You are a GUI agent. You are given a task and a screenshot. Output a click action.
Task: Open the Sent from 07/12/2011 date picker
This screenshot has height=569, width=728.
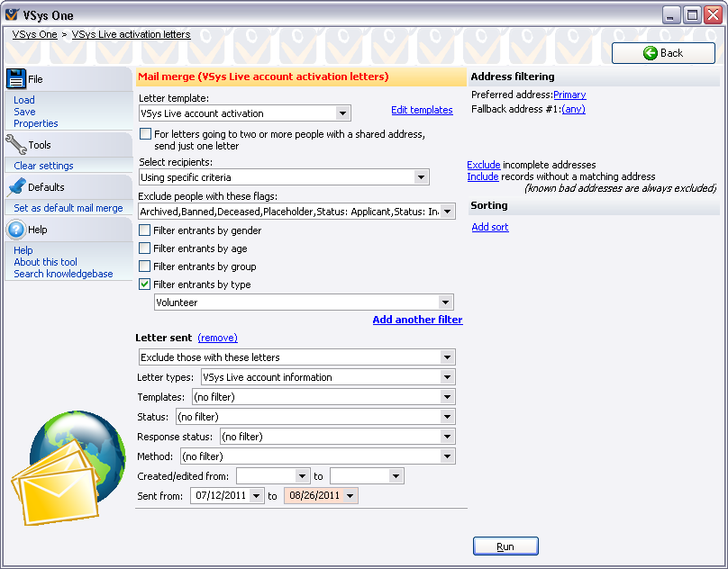256,496
